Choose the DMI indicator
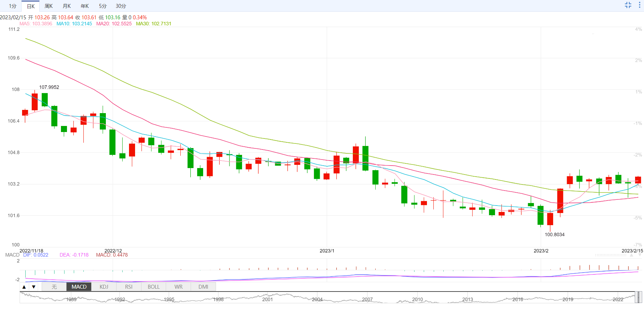Screen dimensions: 644x314 click(x=203, y=287)
